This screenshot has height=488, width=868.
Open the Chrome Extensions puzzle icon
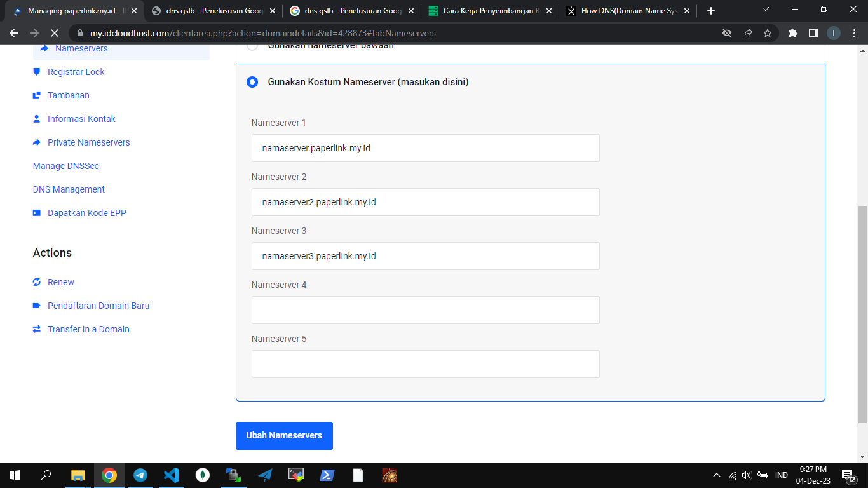click(x=792, y=33)
